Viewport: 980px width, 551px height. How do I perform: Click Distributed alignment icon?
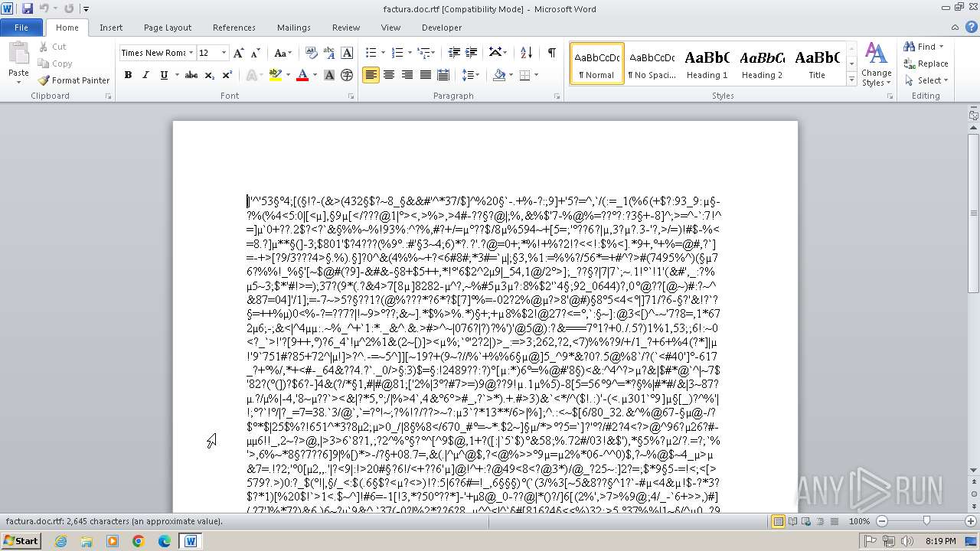(443, 75)
